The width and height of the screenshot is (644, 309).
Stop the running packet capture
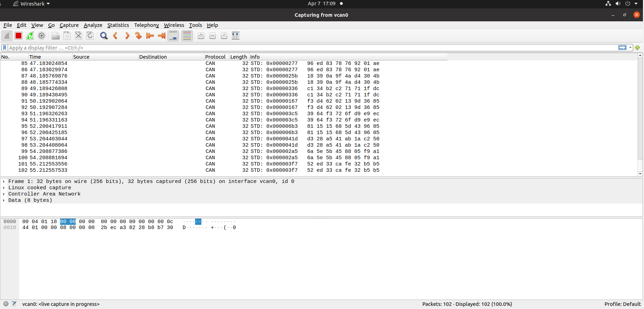click(x=18, y=36)
